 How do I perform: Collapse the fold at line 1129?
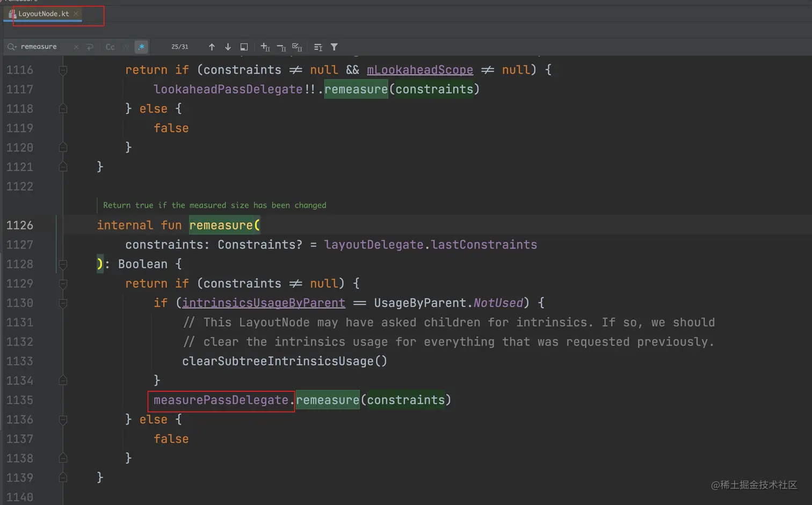pyautogui.click(x=63, y=283)
